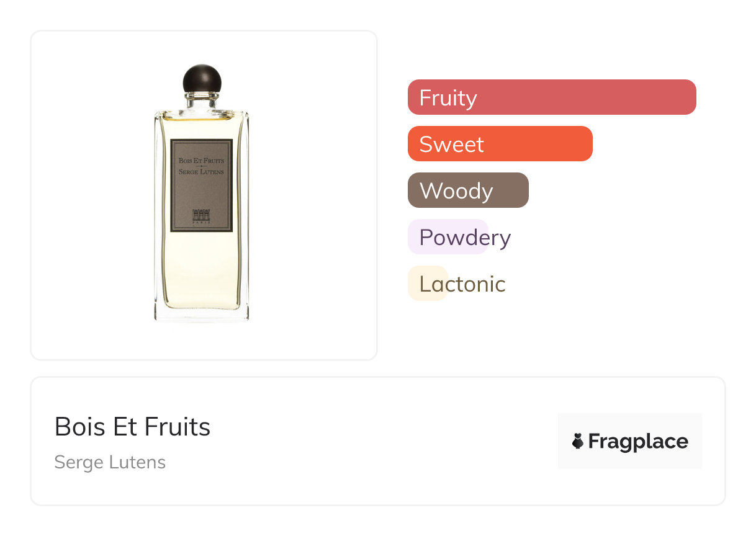The image size is (756, 536).
Task: Click the glass neck of the perfume bottle
Action: tap(202, 101)
